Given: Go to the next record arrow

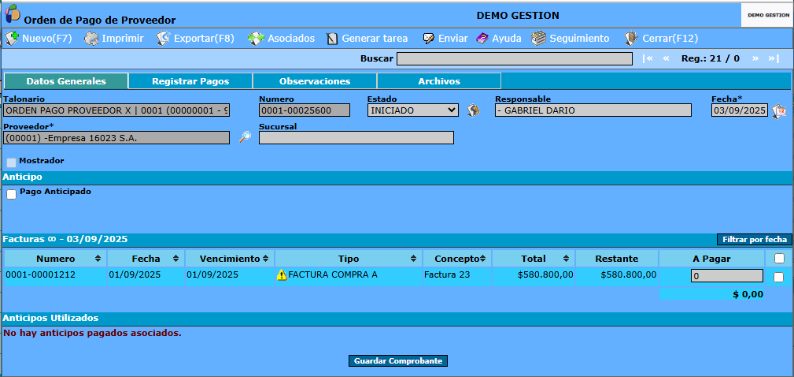Looking at the screenshot, I should click(x=756, y=58).
